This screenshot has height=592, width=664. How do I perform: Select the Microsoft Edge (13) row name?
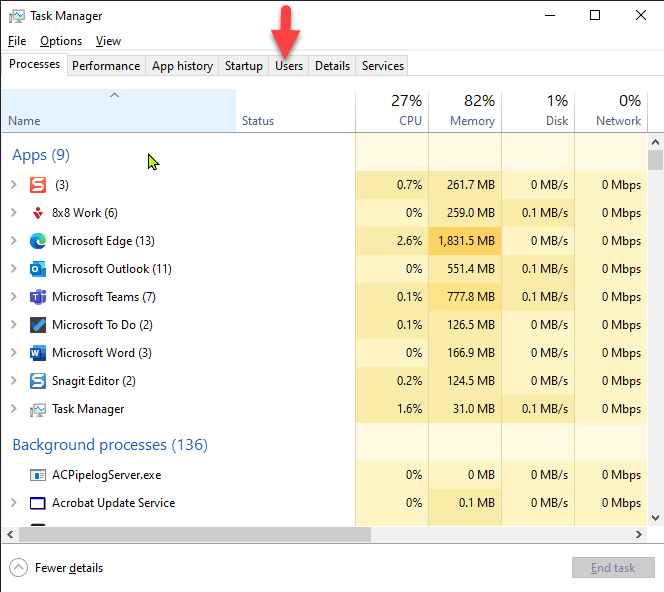pos(103,241)
